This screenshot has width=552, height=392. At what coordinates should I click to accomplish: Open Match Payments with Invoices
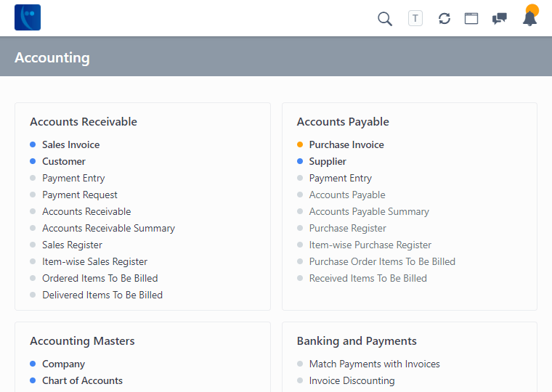(374, 364)
